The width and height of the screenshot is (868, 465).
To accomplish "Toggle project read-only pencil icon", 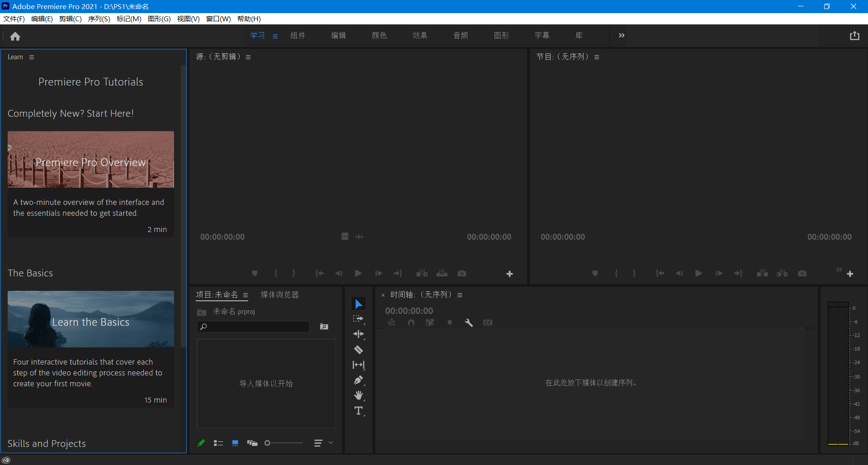I will pos(201,443).
